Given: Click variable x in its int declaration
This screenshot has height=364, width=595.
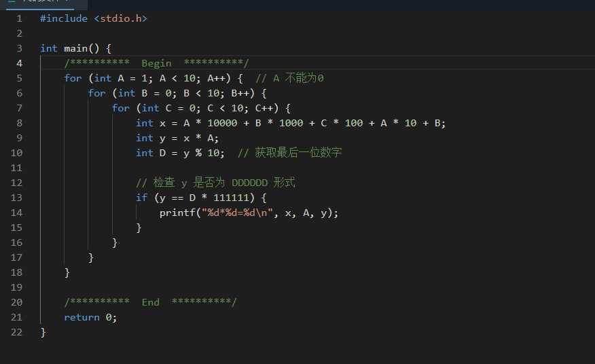Looking at the screenshot, I should click(x=162, y=123).
